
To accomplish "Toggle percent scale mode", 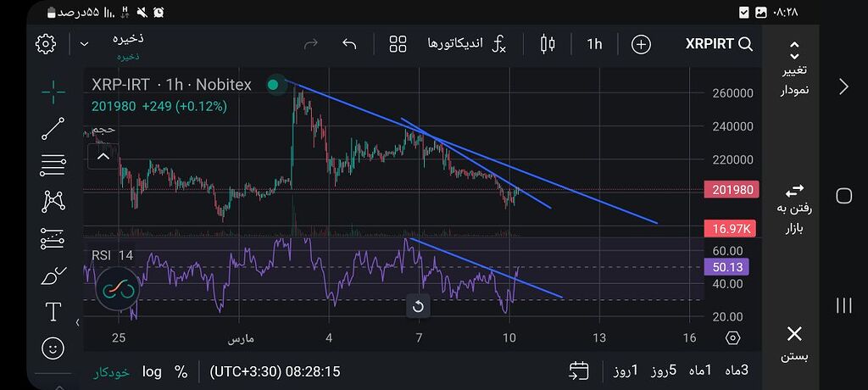I will pyautogui.click(x=181, y=371).
